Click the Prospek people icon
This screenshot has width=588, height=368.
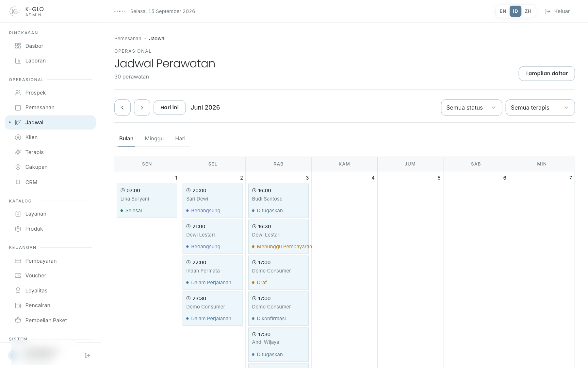click(x=18, y=93)
